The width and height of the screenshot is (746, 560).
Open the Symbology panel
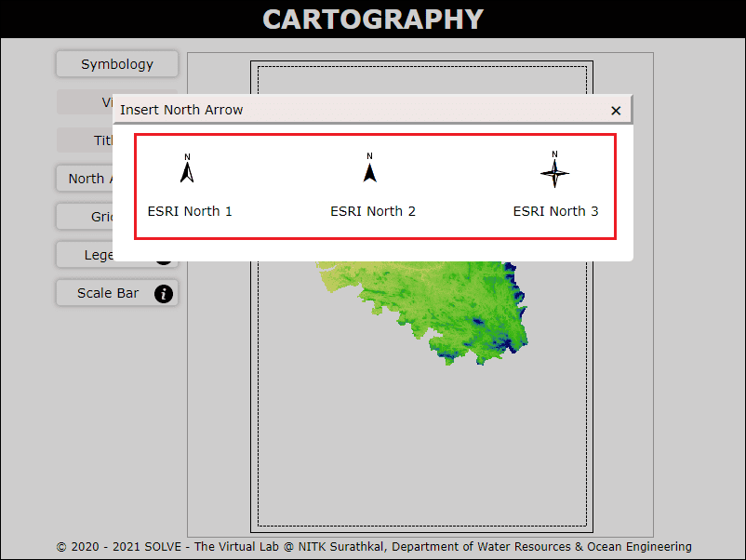tap(116, 64)
